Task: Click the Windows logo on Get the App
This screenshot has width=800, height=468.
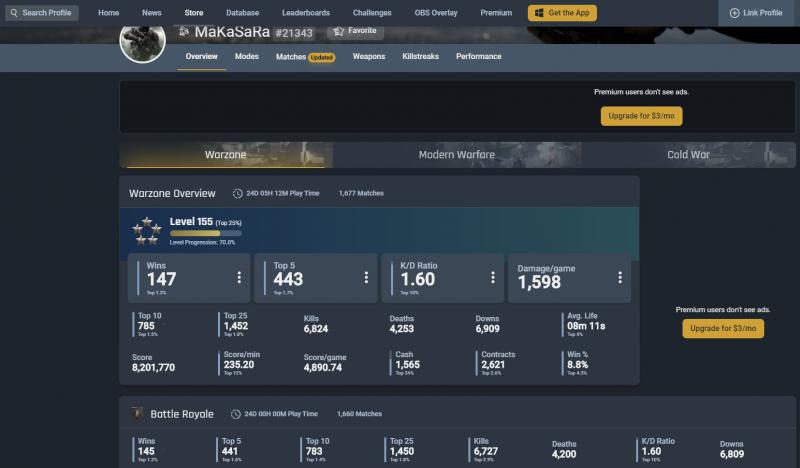Action: coord(538,13)
